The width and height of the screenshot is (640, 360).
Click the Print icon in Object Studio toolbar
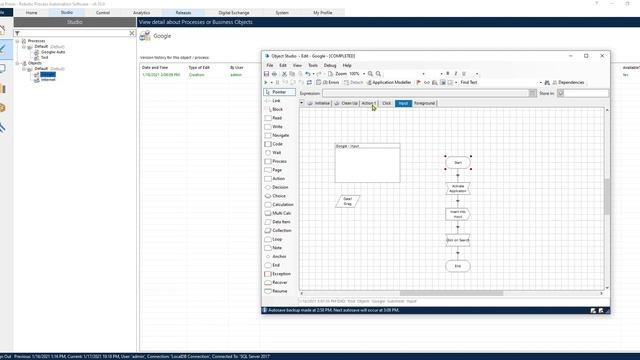[274, 74]
